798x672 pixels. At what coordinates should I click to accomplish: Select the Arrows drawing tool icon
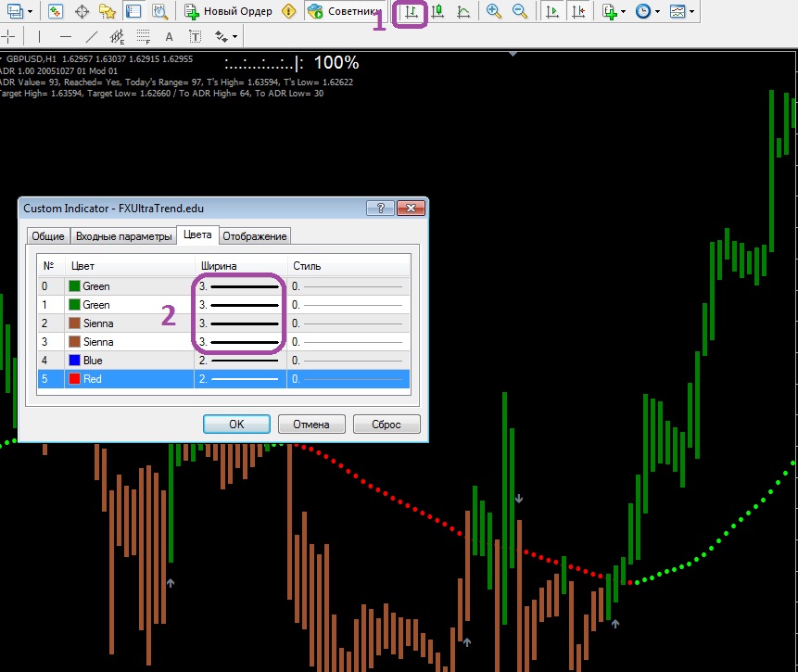[221, 36]
